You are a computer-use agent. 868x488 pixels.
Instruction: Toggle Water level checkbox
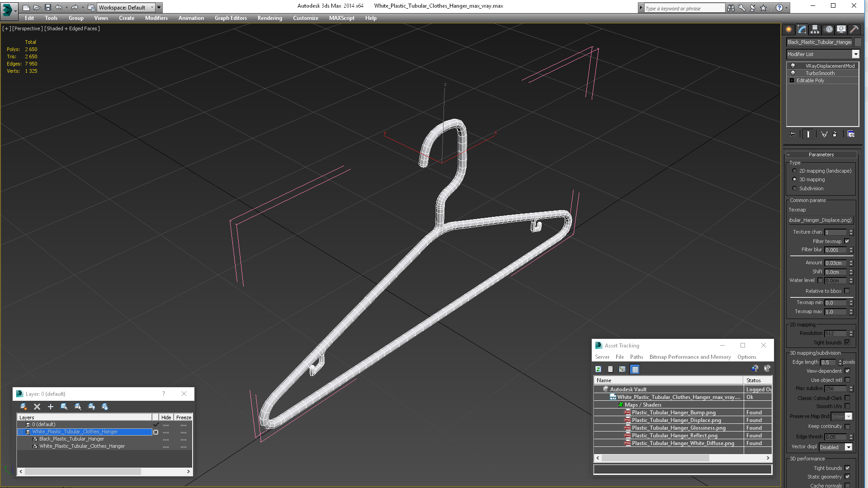[x=820, y=281]
